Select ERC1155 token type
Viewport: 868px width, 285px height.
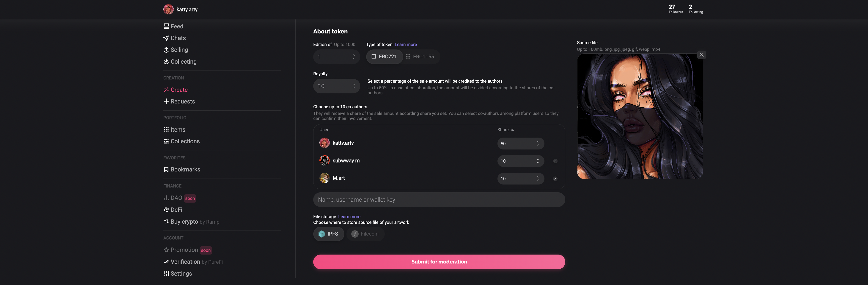coord(420,57)
